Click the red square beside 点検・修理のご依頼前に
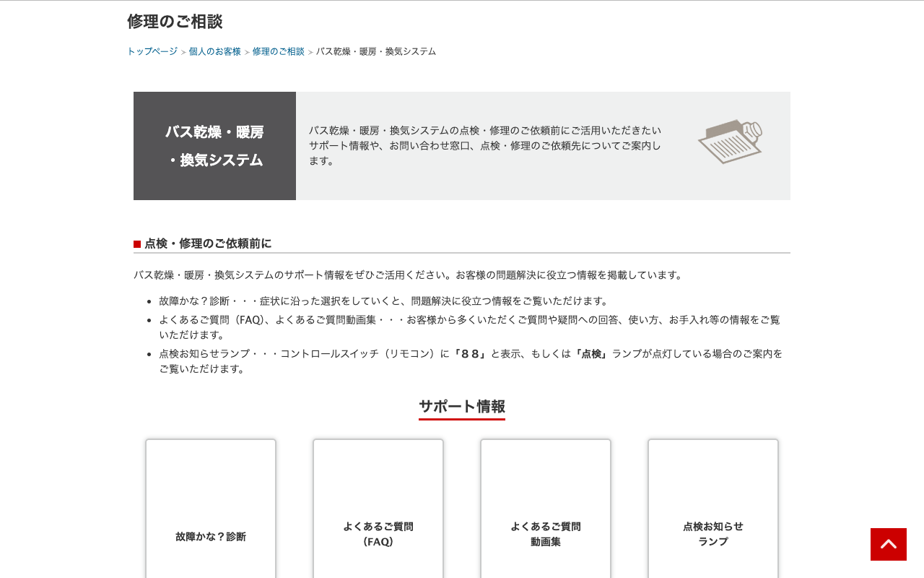Screen dimensions: 924x578 pyautogui.click(x=137, y=244)
